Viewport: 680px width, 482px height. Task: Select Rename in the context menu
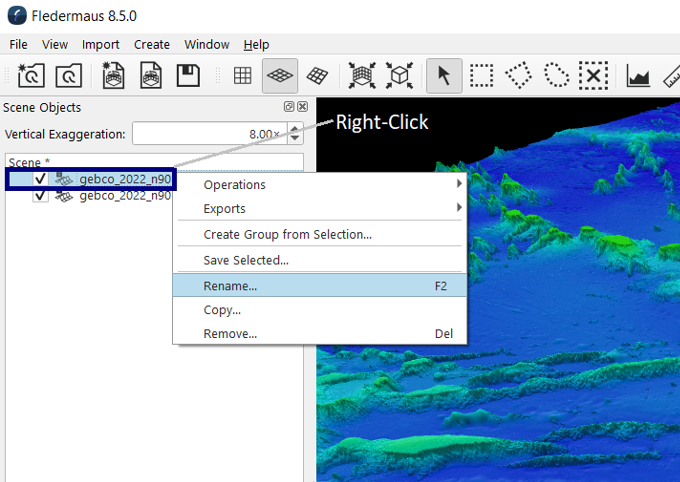coord(320,285)
